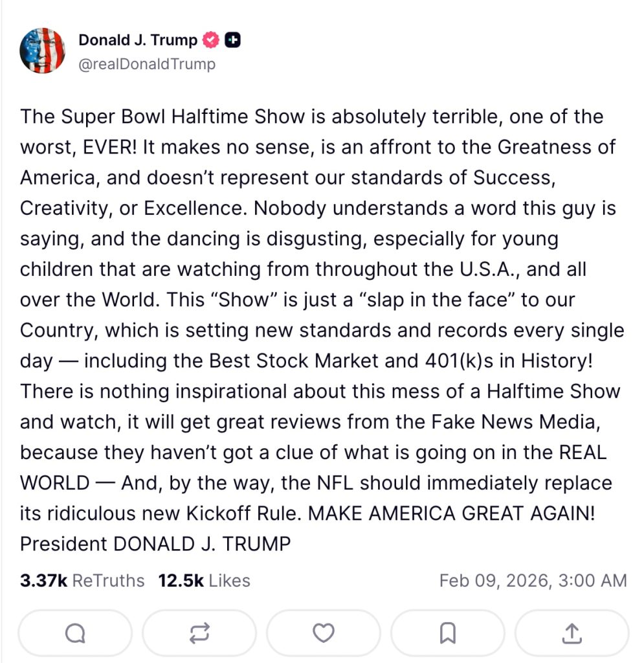Screen dimensions: 644x663
Task: Click the ReTruth arrows icon
Action: (x=199, y=633)
